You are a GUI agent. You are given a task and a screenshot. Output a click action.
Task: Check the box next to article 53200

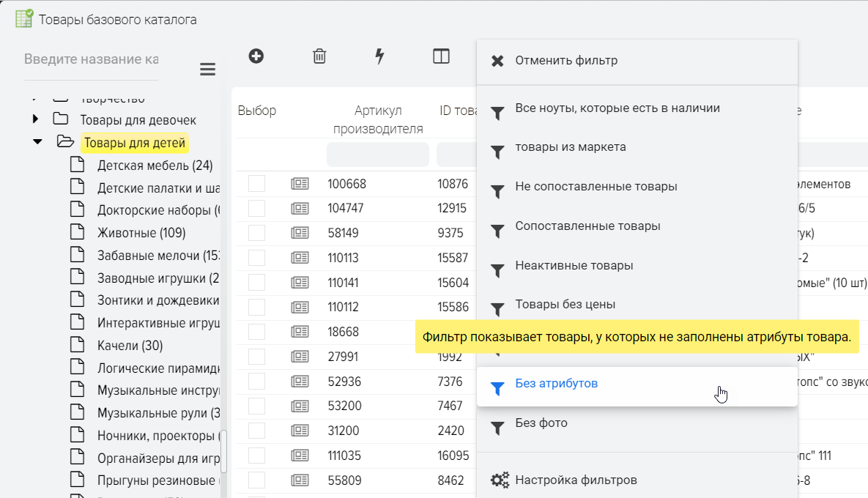tap(256, 406)
